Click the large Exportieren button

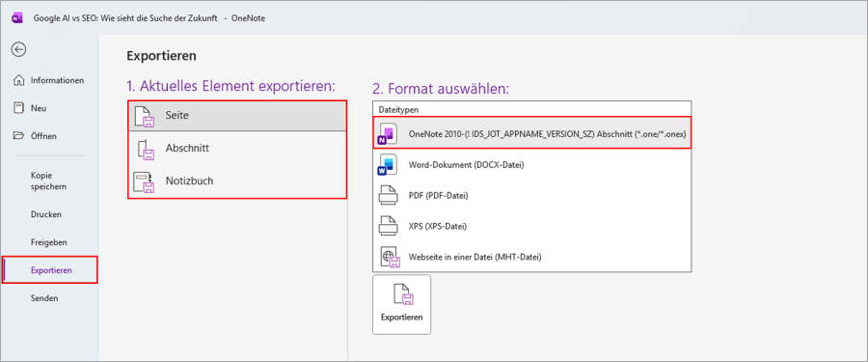coord(402,304)
